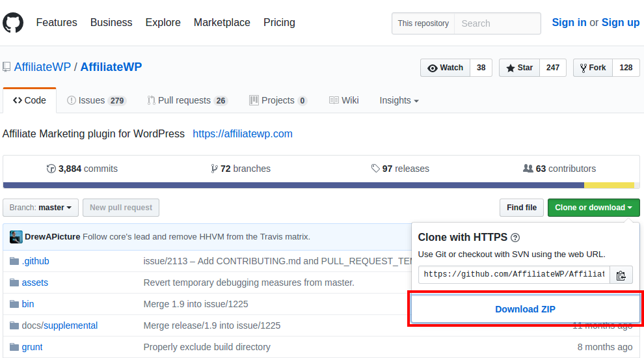Click DrewAPicture's avatar thumbnail

(x=16, y=237)
